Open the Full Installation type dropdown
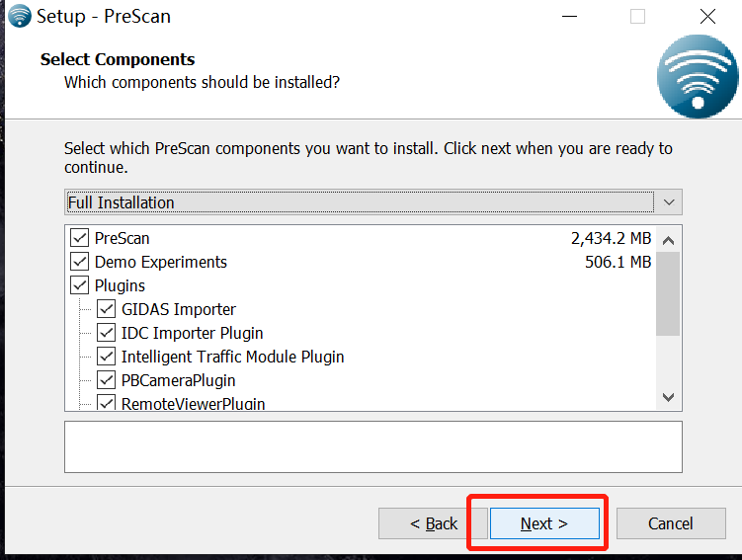The height and width of the screenshot is (560, 742). click(x=372, y=202)
